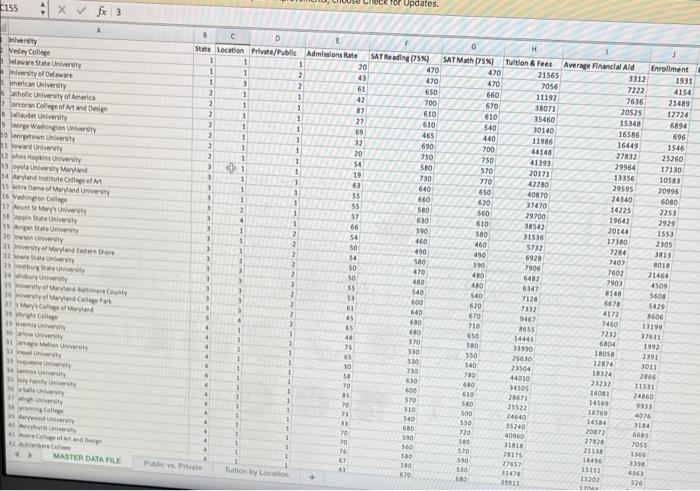Screen dimensions: 700x491
Task: Select University of Maryland Eastern Shore cell
Action: 63,250
